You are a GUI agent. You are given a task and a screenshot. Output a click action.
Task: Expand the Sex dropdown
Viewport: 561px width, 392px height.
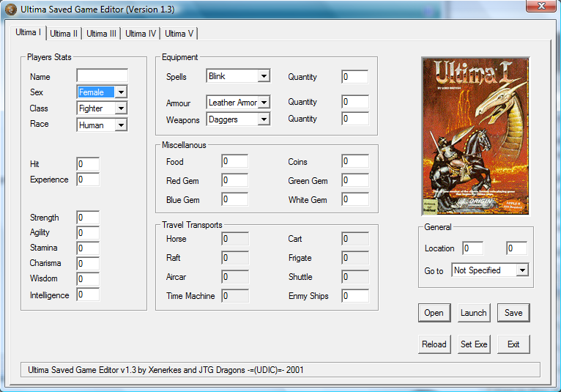click(x=121, y=92)
